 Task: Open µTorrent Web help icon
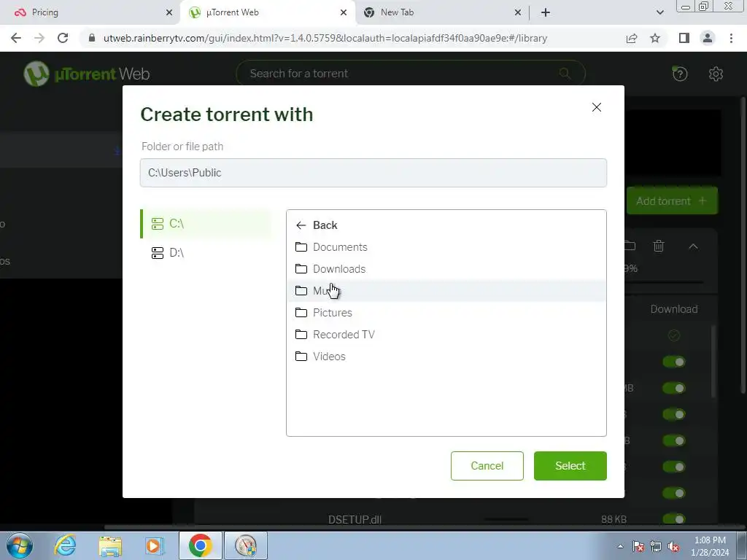[x=680, y=74]
